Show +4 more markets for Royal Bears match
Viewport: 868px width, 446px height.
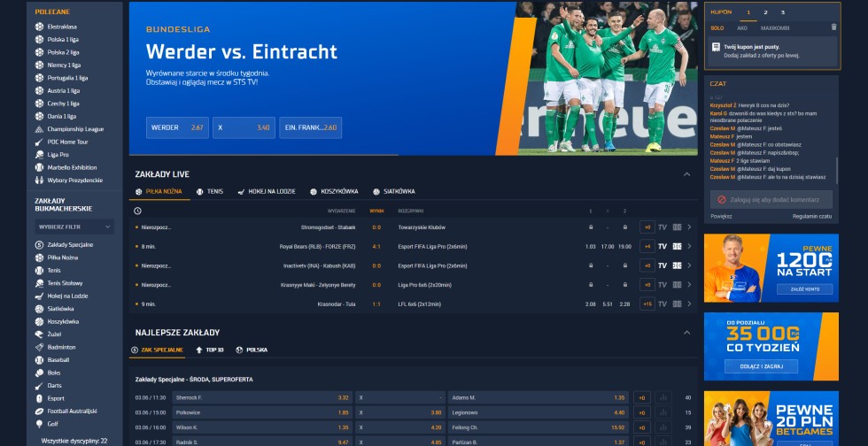[647, 246]
